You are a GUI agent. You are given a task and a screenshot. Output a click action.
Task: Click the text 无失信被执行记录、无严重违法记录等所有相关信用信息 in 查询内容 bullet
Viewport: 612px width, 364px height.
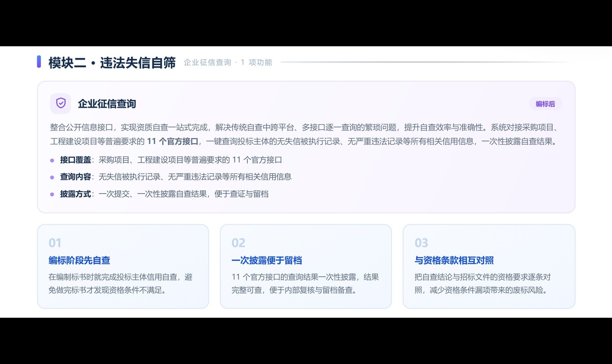195,177
